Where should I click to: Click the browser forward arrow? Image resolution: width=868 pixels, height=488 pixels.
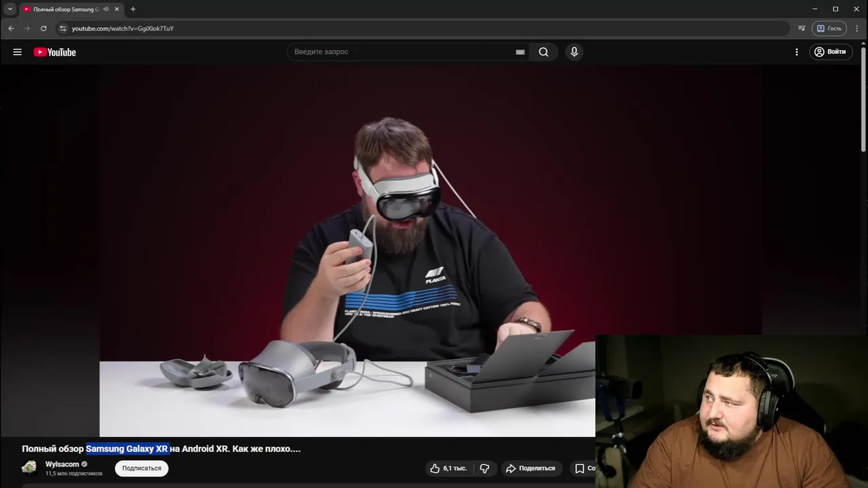(x=27, y=28)
